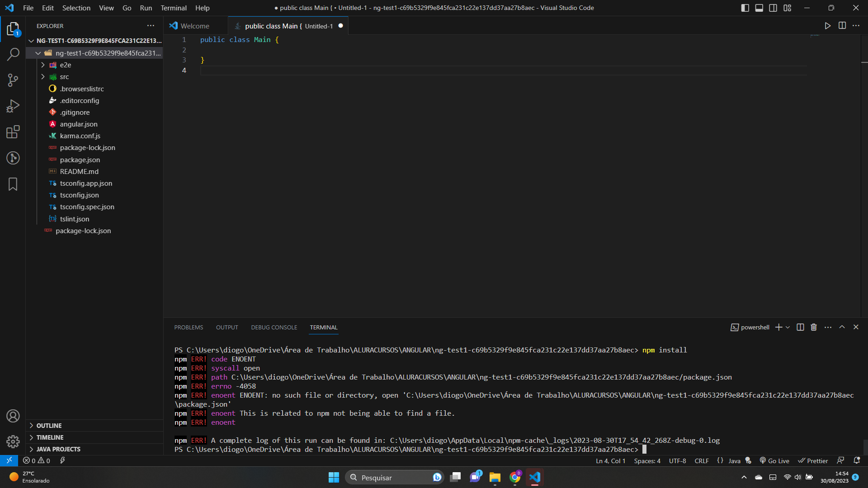Close the terminal panel
The image size is (868, 488).
coord(856,327)
